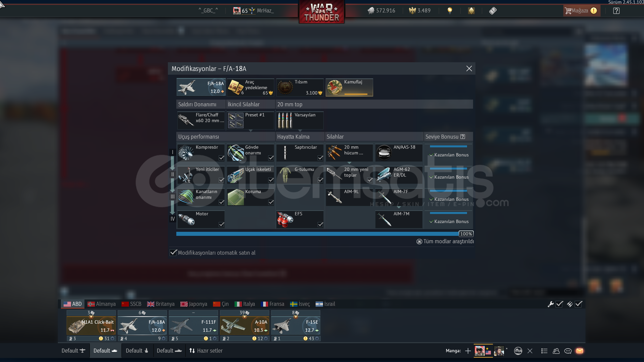Toggle the auto-repair wrench checkbox

(559, 304)
